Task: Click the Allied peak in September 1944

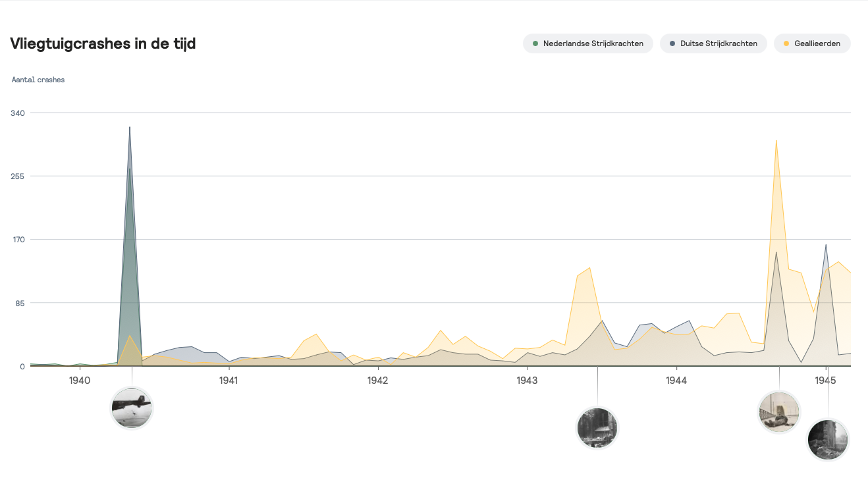Action: click(x=776, y=140)
